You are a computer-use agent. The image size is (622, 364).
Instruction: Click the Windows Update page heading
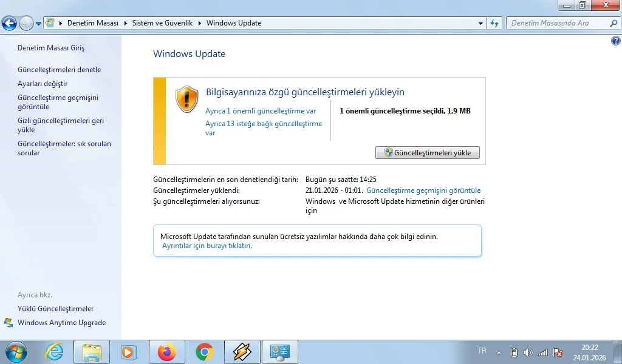pos(190,54)
